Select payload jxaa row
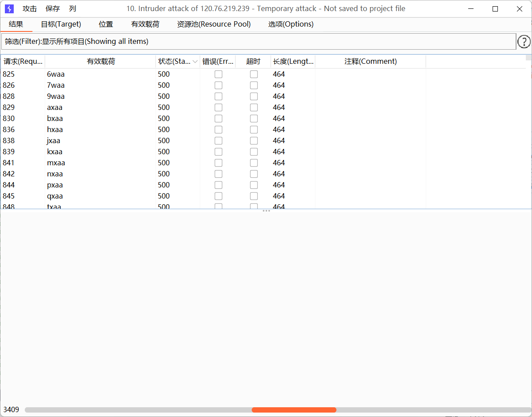 [x=263, y=141]
